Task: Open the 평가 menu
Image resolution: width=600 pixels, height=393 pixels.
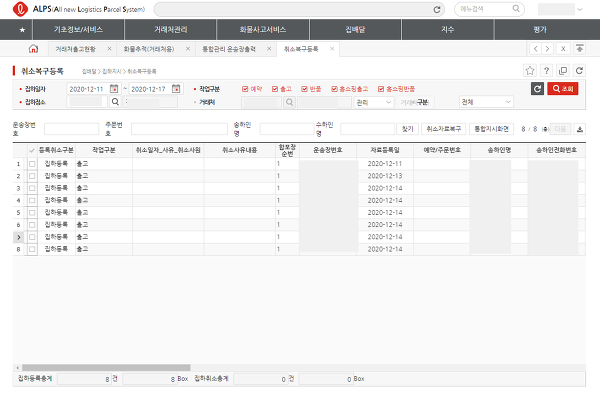Action: pos(540,29)
